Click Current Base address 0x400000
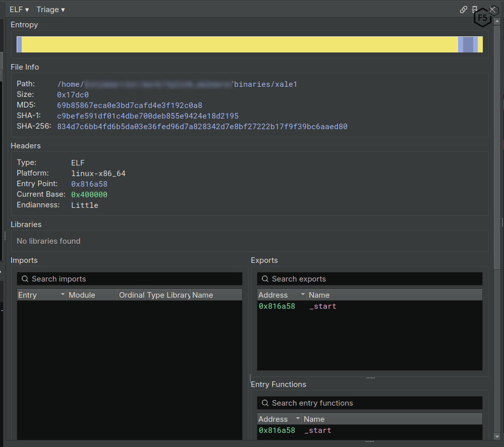504x447 pixels. point(89,195)
